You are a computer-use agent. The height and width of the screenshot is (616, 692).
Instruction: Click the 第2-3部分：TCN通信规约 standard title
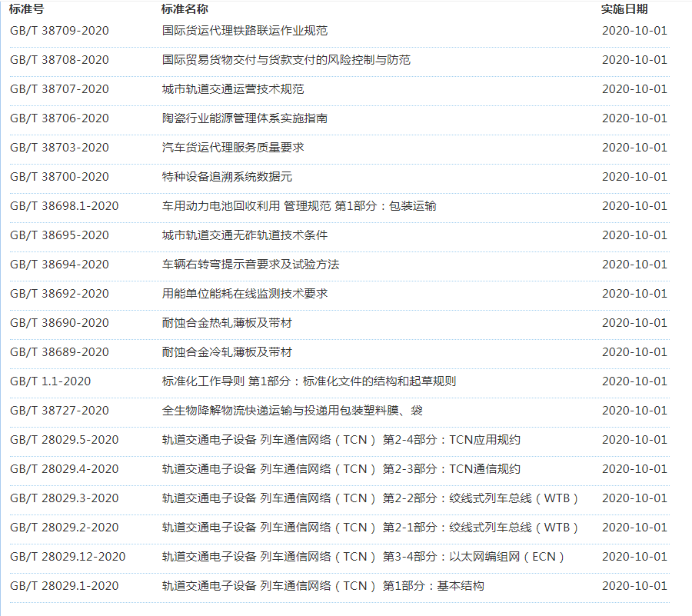(x=341, y=469)
